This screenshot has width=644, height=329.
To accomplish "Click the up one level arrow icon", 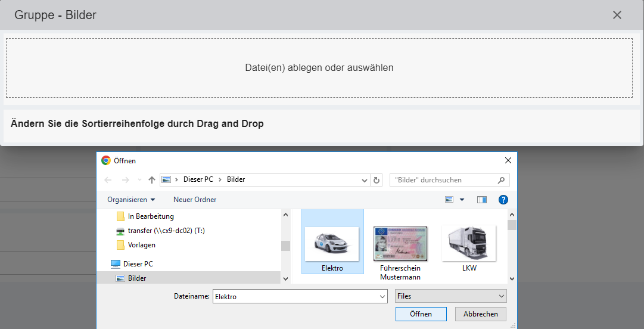I will point(152,180).
